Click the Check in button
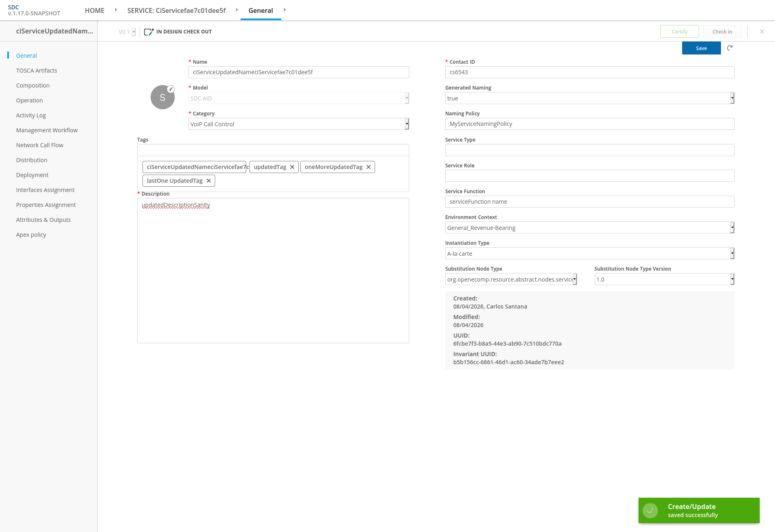 tap(722, 31)
